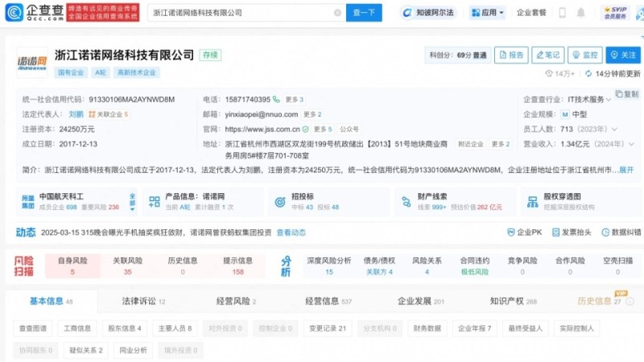Viewport: 644px width, 362px height.
Task: Click the phone call icon
Action: (x=276, y=99)
